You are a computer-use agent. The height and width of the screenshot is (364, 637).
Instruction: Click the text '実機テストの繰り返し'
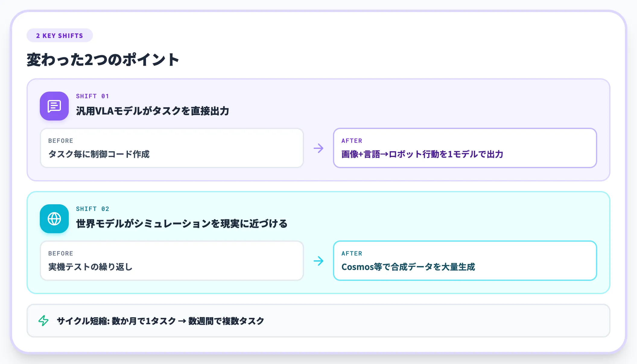click(x=90, y=267)
